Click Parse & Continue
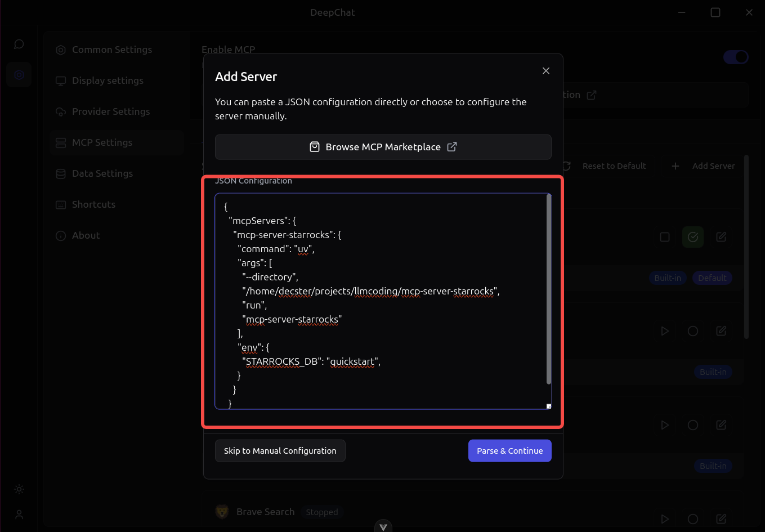Image resolution: width=765 pixels, height=532 pixels. (510, 451)
